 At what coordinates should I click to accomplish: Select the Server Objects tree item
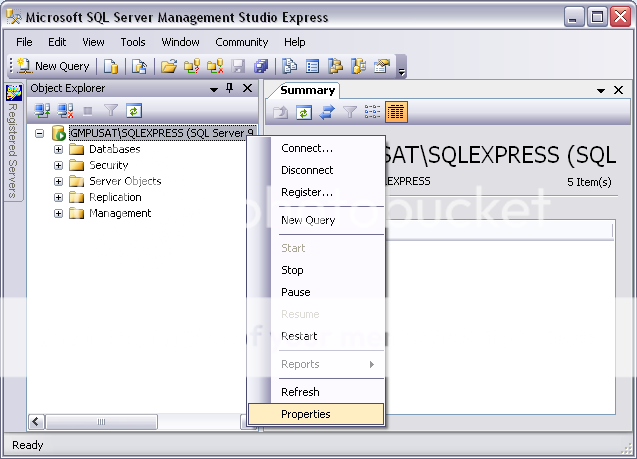[125, 181]
